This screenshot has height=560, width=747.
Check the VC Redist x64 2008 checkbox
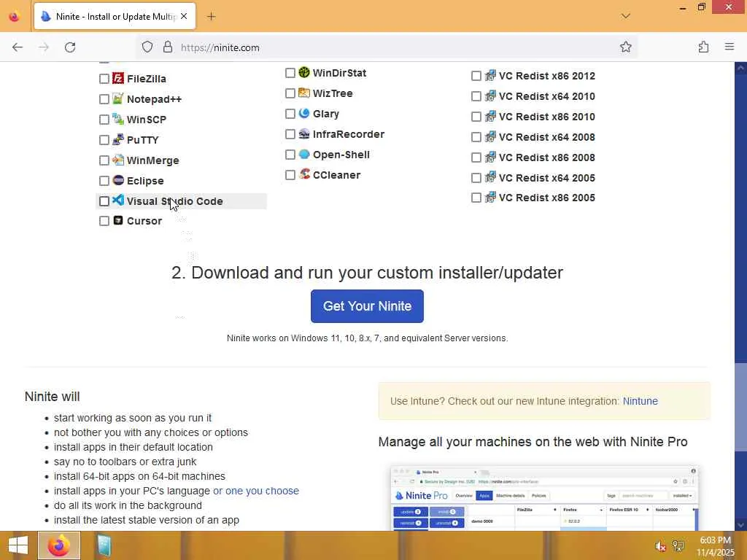(x=476, y=137)
